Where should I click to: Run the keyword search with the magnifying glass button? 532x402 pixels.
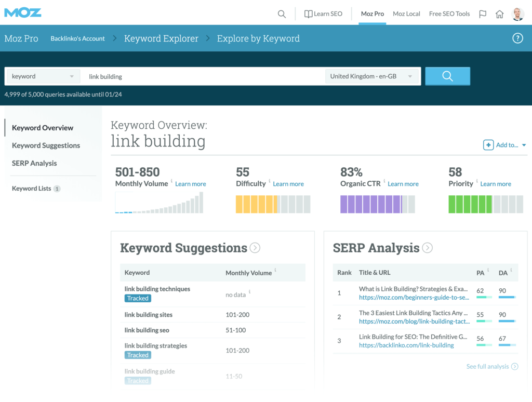[447, 76]
